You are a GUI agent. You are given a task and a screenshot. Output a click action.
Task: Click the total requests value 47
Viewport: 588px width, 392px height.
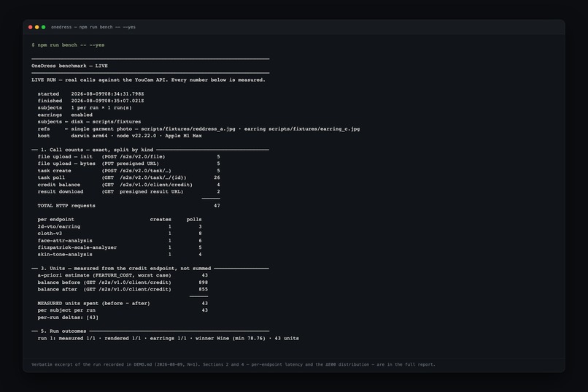click(x=217, y=206)
